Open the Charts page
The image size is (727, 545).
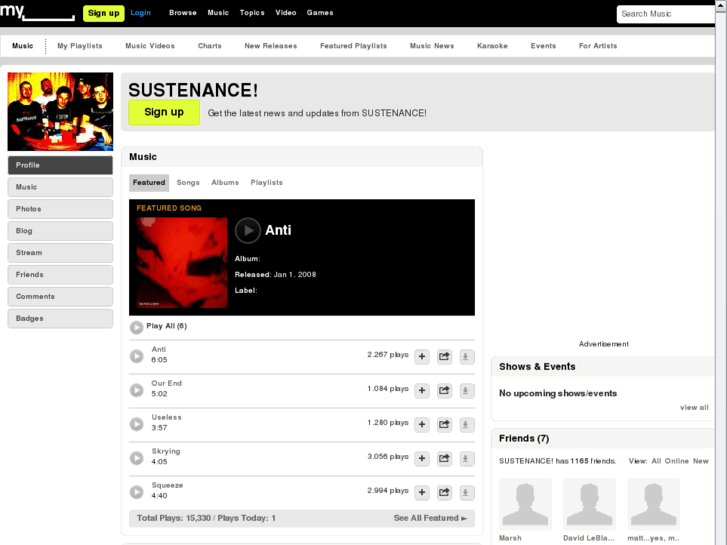(x=210, y=46)
